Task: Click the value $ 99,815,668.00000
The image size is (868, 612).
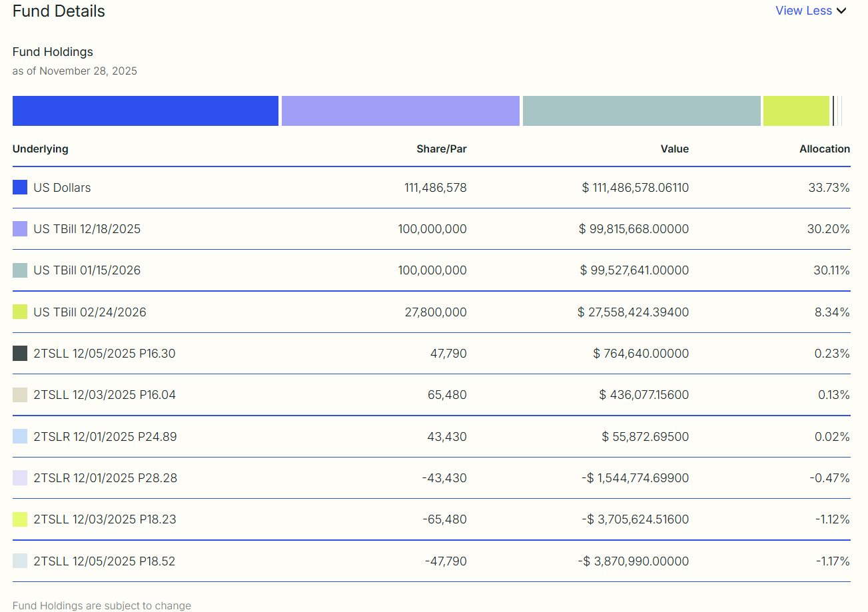Action: [x=634, y=229]
